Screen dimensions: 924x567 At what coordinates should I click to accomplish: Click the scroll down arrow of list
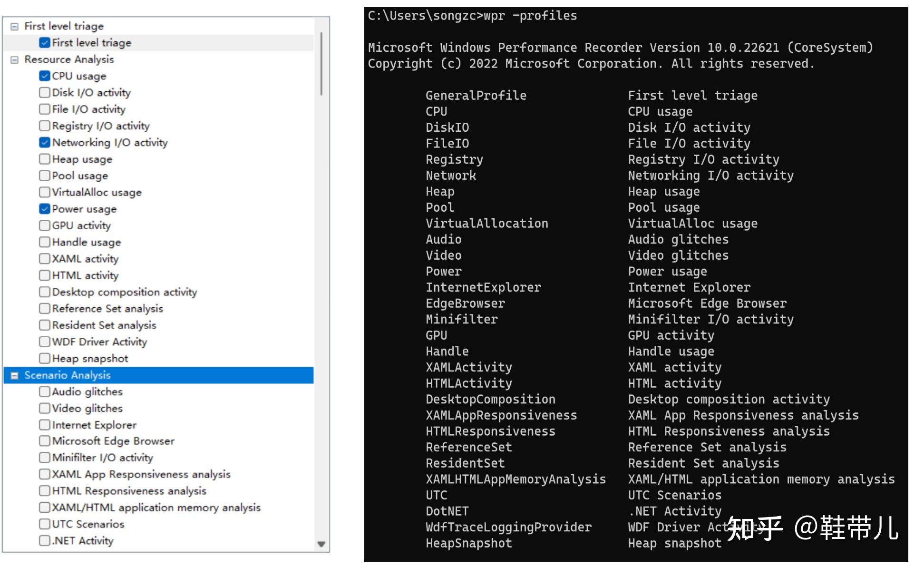(321, 544)
